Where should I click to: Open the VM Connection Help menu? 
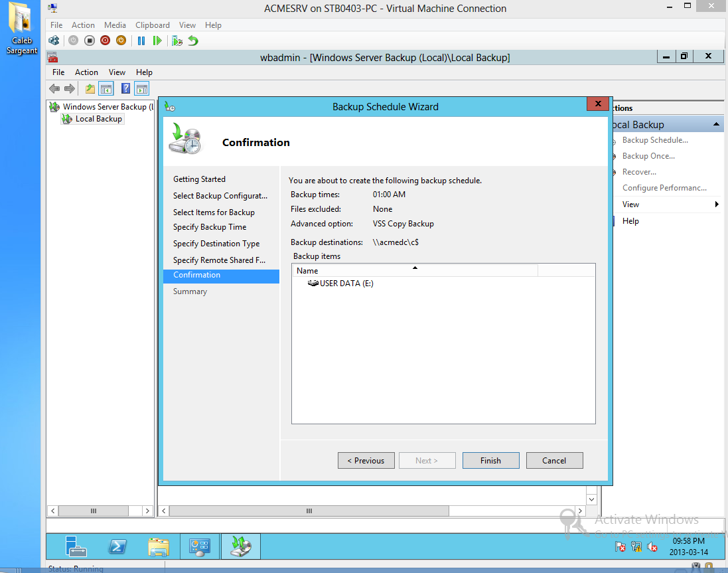click(x=213, y=25)
